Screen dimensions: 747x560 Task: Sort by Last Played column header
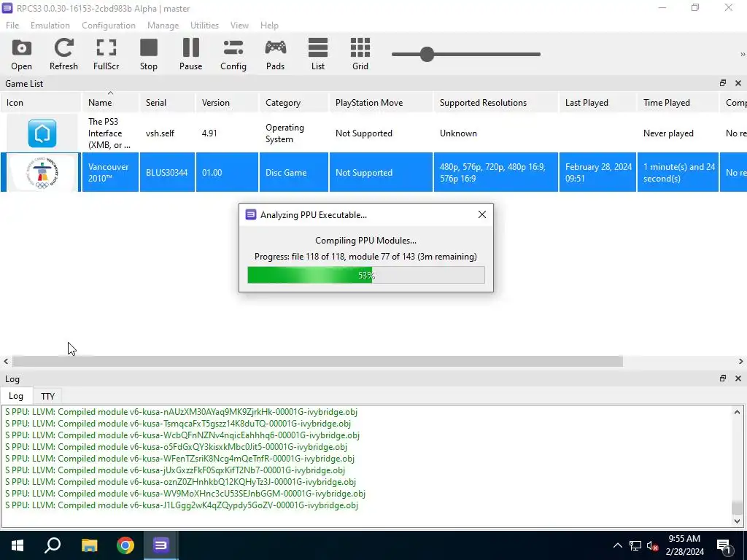coord(598,102)
